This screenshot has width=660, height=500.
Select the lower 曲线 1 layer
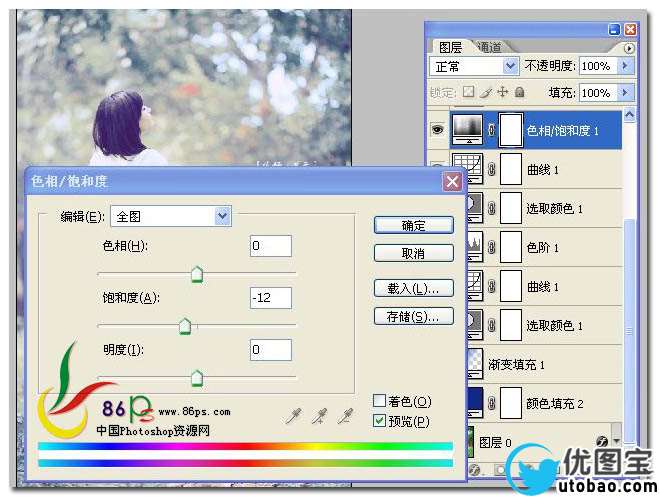[x=543, y=287]
